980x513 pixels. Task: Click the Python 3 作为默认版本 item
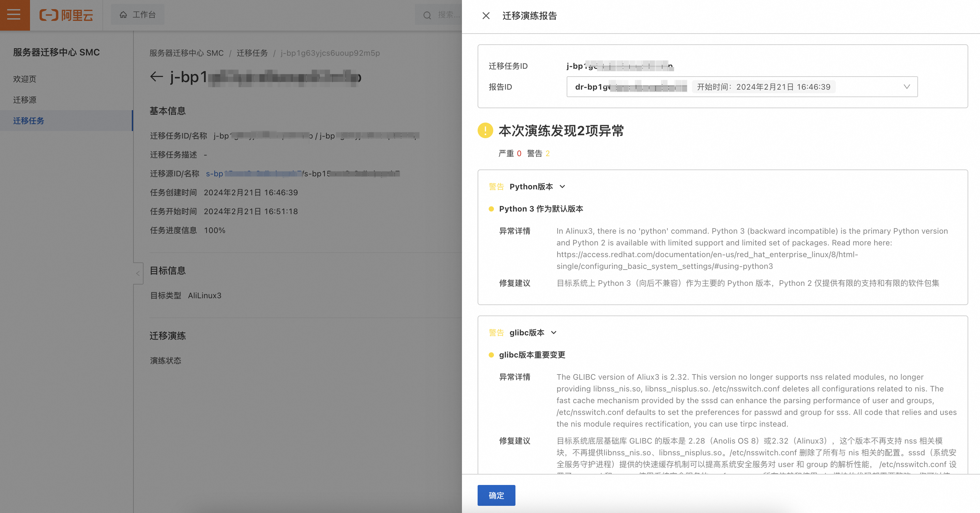click(541, 209)
